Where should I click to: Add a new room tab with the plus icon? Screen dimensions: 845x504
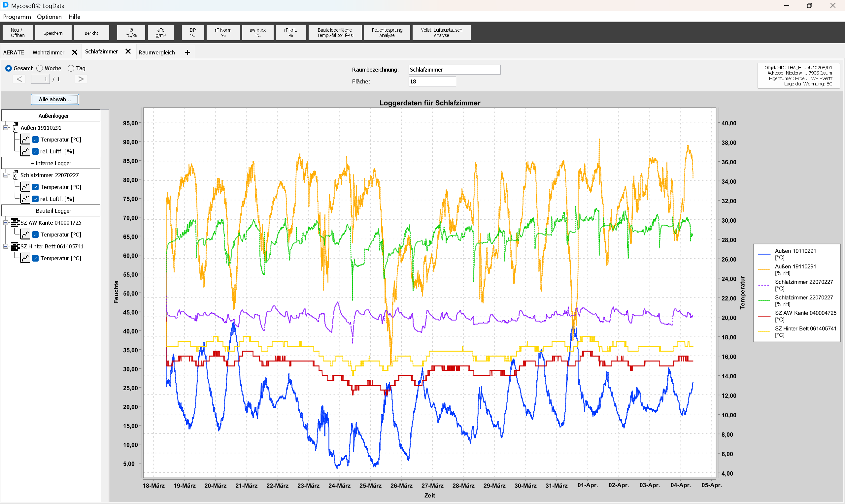click(187, 52)
